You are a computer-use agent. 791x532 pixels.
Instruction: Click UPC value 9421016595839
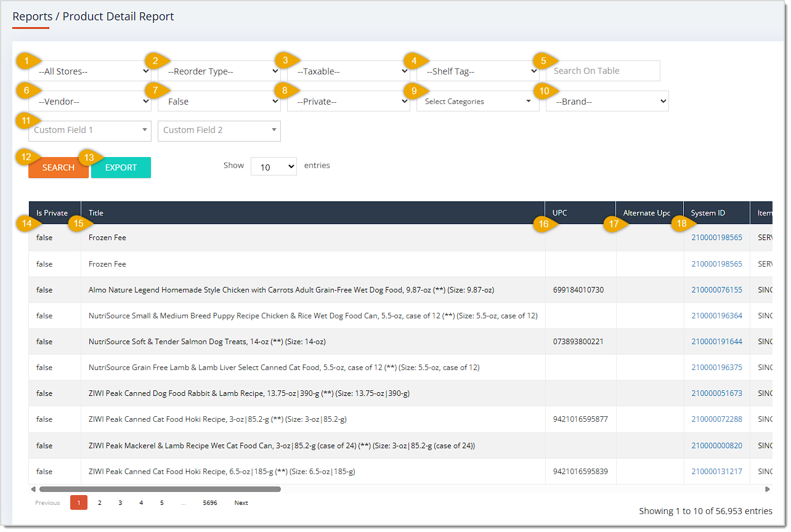580,472
